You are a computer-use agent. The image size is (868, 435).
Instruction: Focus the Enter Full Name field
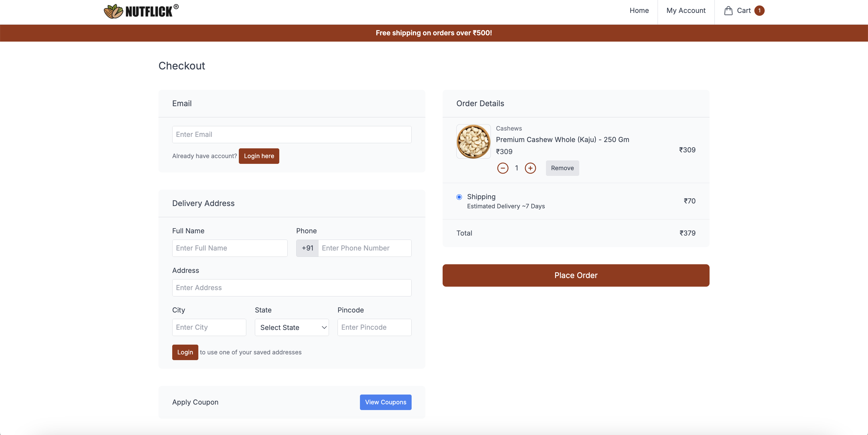(x=229, y=248)
